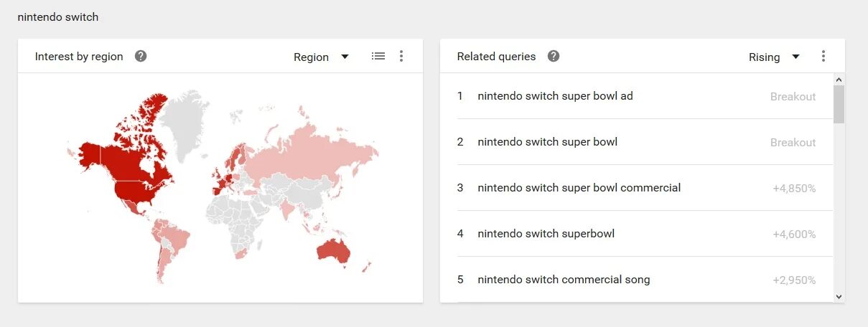Open more options for Related queries
Image resolution: width=868 pixels, height=327 pixels.
pyautogui.click(x=823, y=56)
